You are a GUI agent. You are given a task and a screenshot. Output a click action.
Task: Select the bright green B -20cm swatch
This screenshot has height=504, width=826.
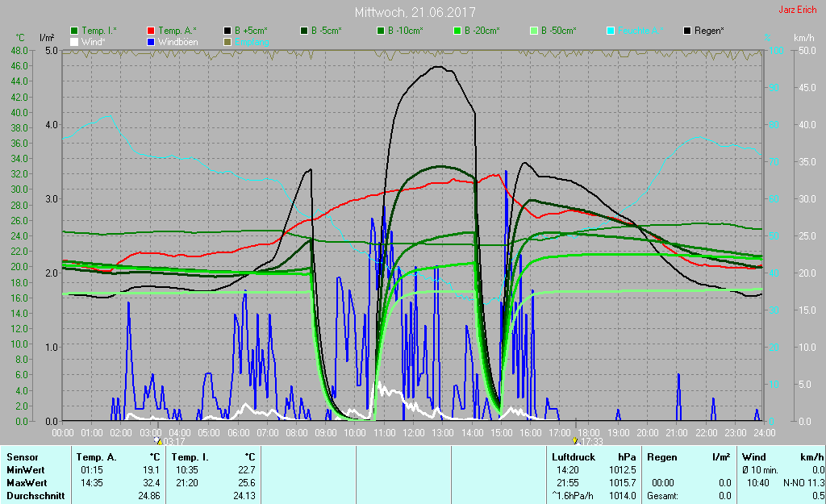pos(457,31)
